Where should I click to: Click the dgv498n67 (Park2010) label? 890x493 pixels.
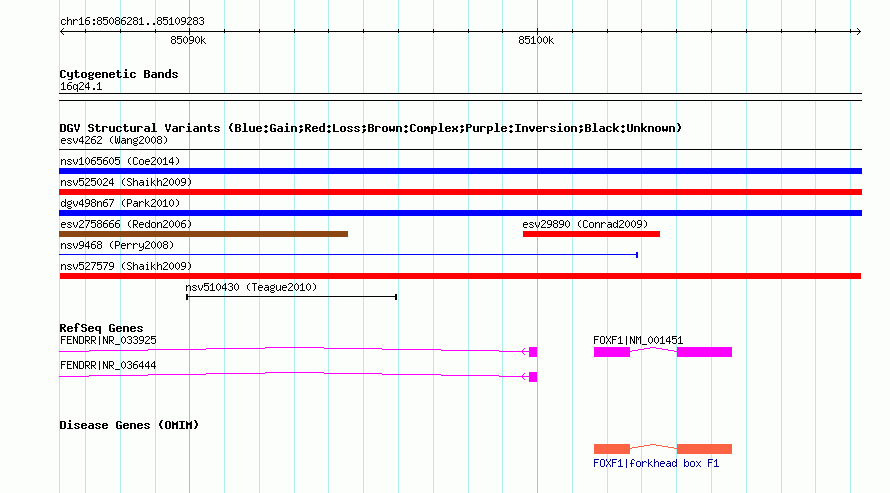[120, 203]
